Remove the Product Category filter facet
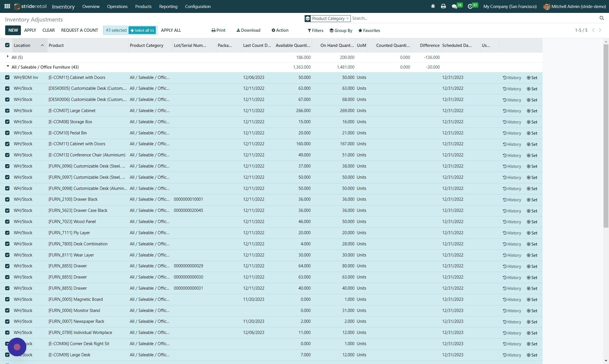 tap(347, 18)
